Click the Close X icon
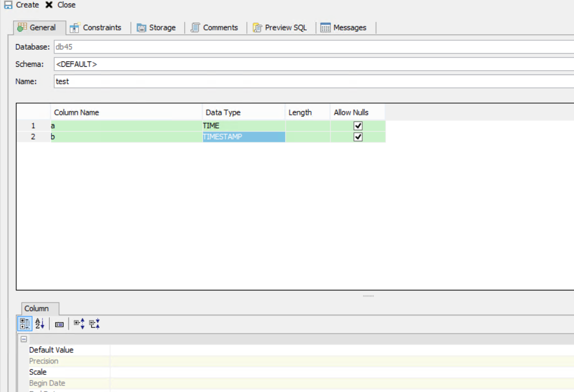Viewport: 574px width, 392px height. point(49,5)
